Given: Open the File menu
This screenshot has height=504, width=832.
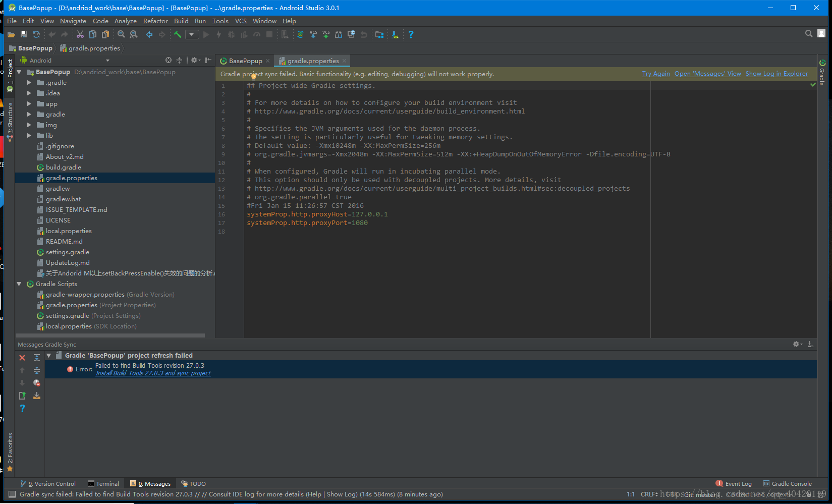Looking at the screenshot, I should 12,21.
